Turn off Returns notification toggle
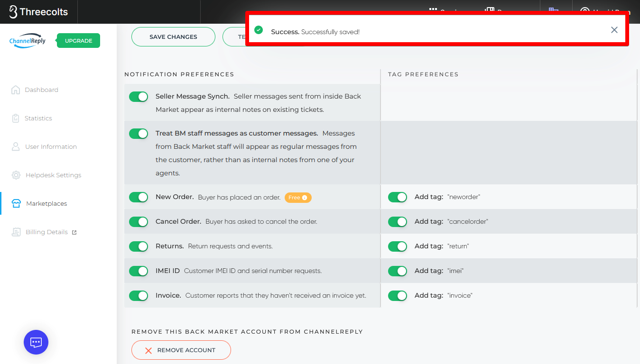Image resolution: width=640 pixels, height=364 pixels. click(x=139, y=246)
